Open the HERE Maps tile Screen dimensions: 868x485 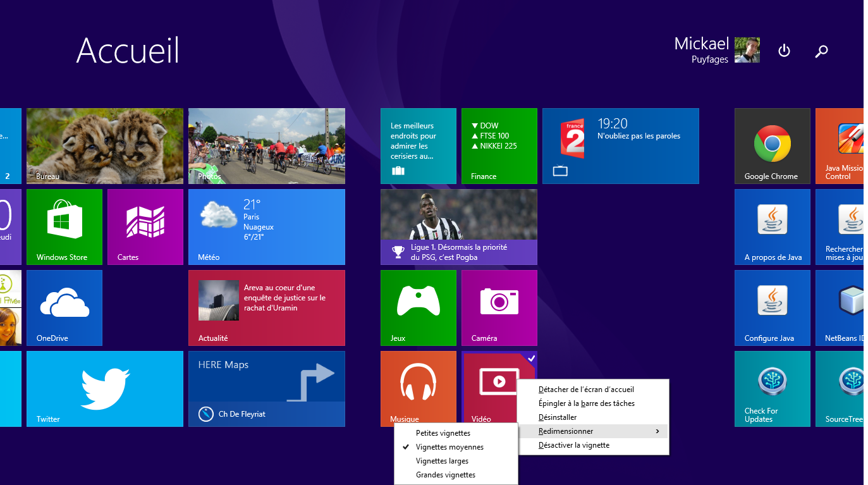(x=267, y=389)
